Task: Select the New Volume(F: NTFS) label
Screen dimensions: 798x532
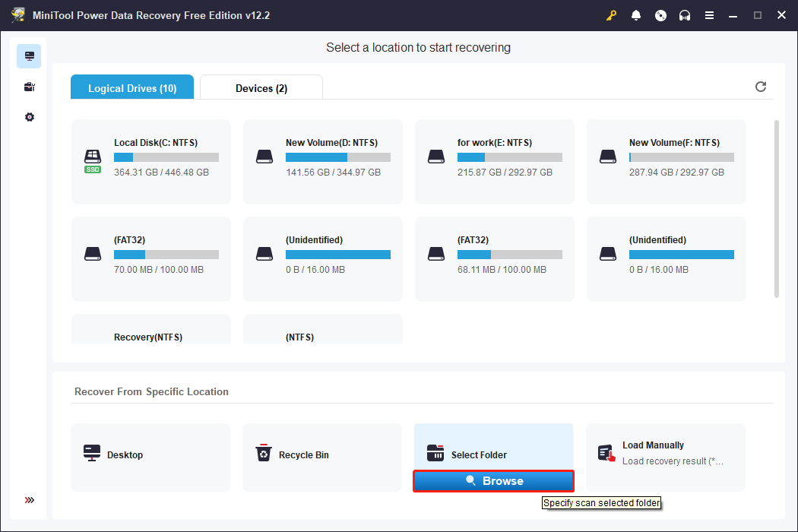Action: [x=674, y=143]
